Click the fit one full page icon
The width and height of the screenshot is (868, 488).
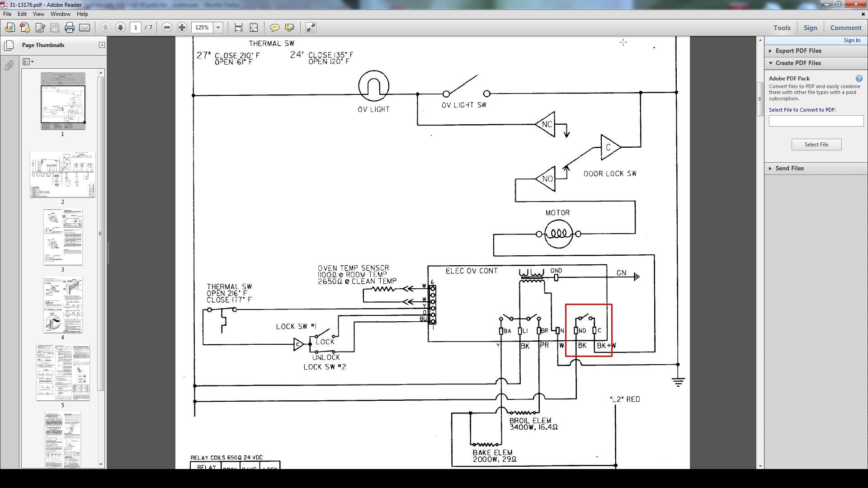pos(254,28)
